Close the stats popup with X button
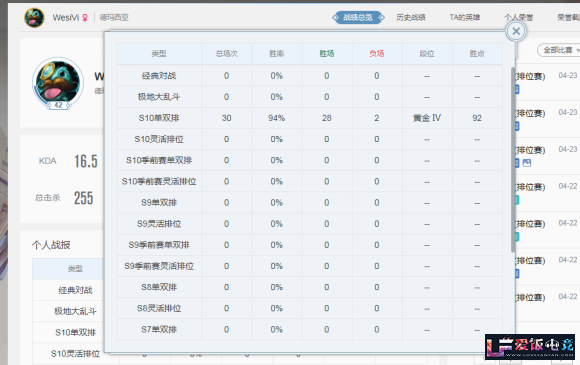The height and width of the screenshot is (365, 580). click(516, 31)
